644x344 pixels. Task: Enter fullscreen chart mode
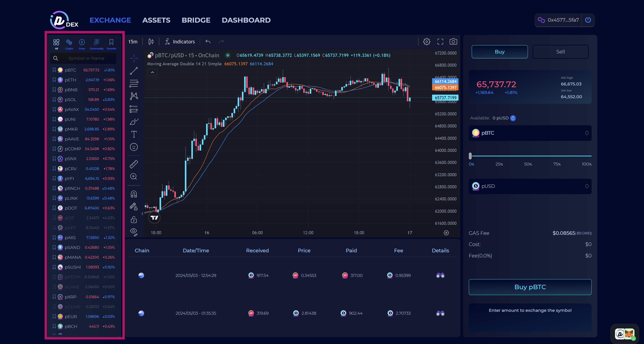440,41
